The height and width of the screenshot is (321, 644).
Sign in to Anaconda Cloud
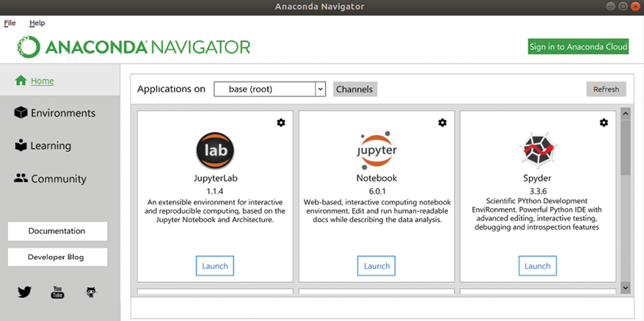click(578, 47)
